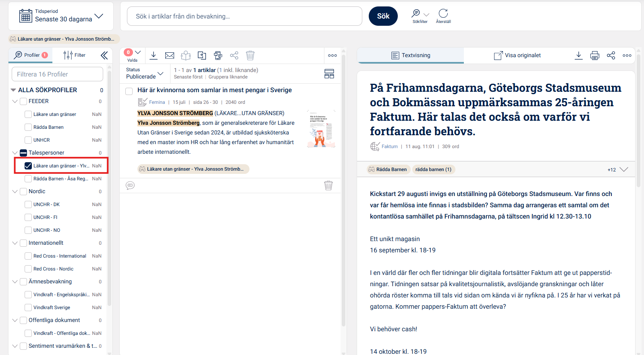644x355 pixels.
Task: Check the Nordic group checkbox
Action: click(x=23, y=192)
